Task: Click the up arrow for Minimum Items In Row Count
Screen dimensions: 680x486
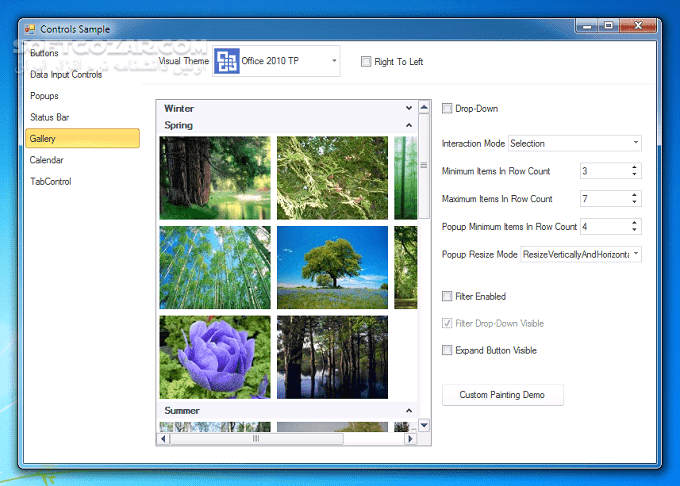Action: [x=634, y=168]
